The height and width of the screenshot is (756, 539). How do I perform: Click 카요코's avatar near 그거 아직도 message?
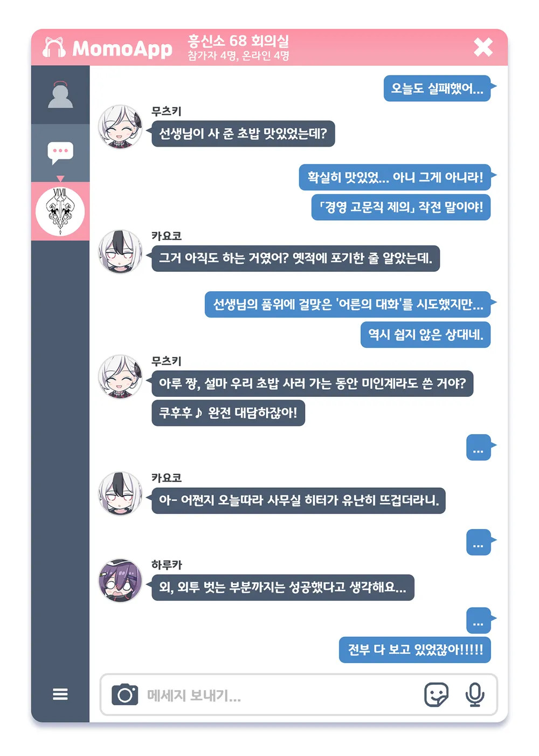(x=120, y=251)
